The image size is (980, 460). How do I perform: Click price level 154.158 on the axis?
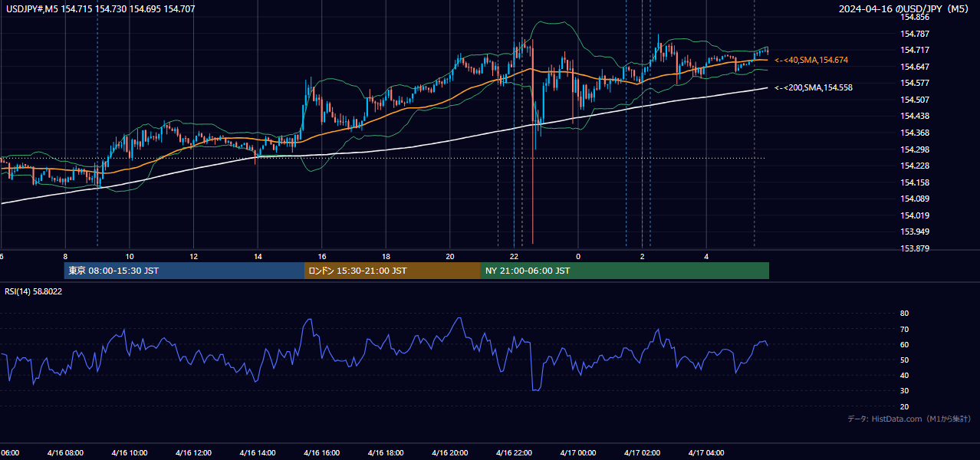(x=914, y=182)
